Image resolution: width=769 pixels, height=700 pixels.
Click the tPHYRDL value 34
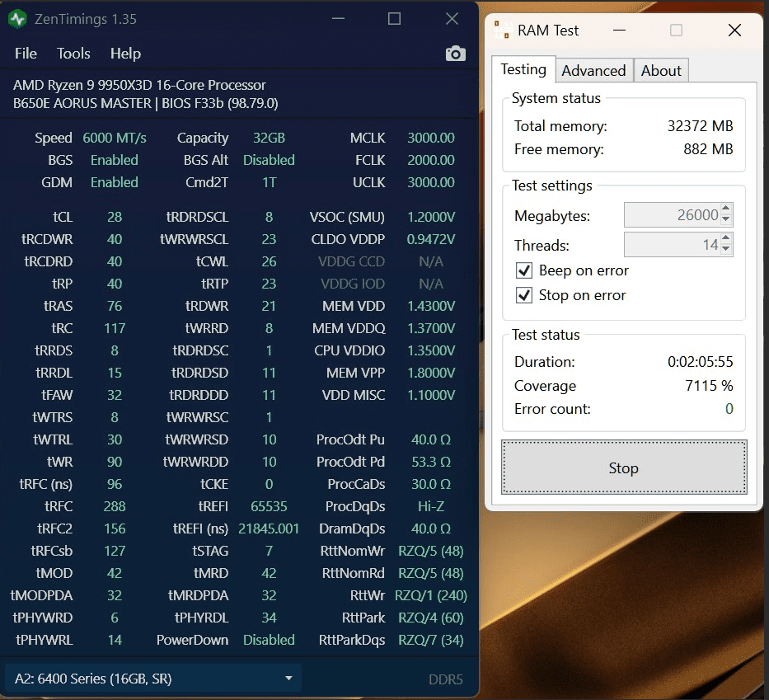point(269,618)
